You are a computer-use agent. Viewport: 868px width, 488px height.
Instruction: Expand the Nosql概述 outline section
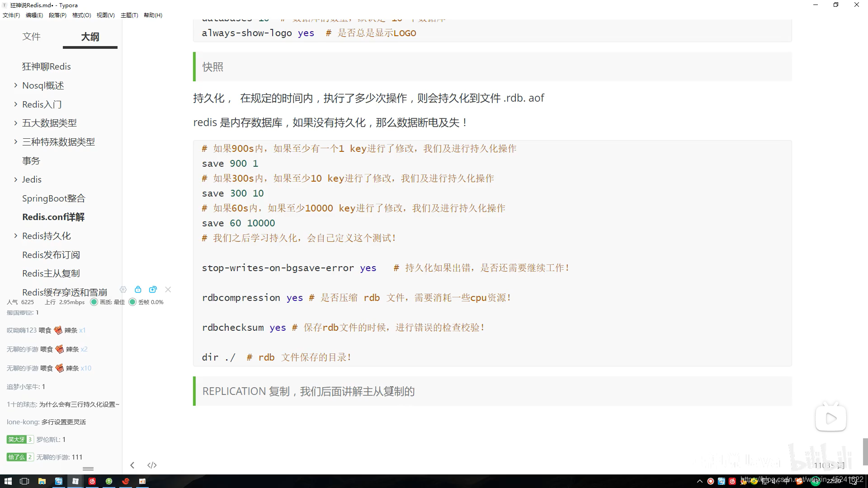click(x=16, y=85)
